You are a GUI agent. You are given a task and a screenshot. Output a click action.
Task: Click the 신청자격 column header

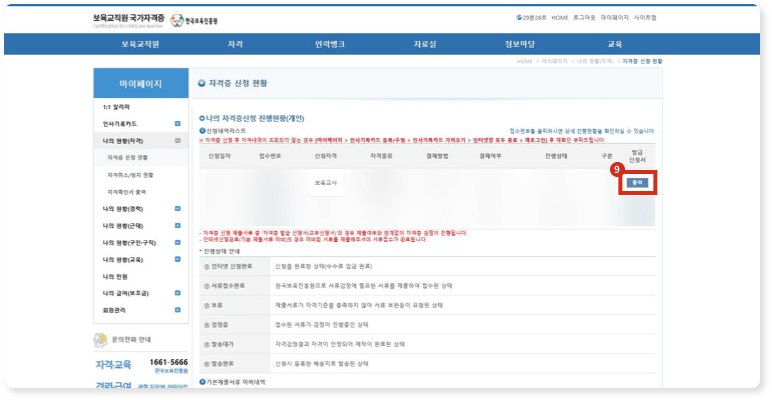[326, 156]
